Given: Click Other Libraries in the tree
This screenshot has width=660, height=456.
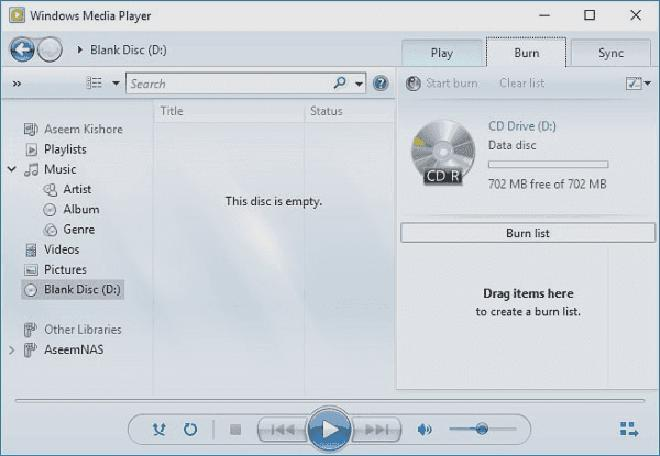Looking at the screenshot, I should (x=82, y=329).
